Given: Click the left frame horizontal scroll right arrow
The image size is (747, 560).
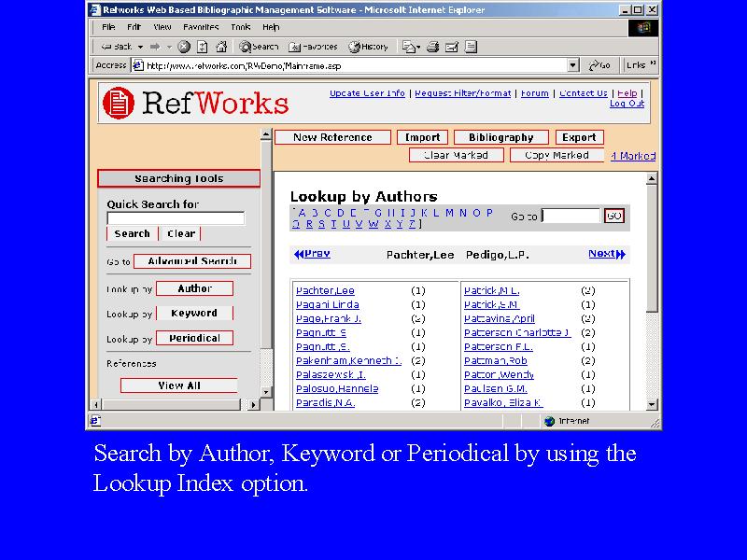Looking at the screenshot, I should coord(253,405).
